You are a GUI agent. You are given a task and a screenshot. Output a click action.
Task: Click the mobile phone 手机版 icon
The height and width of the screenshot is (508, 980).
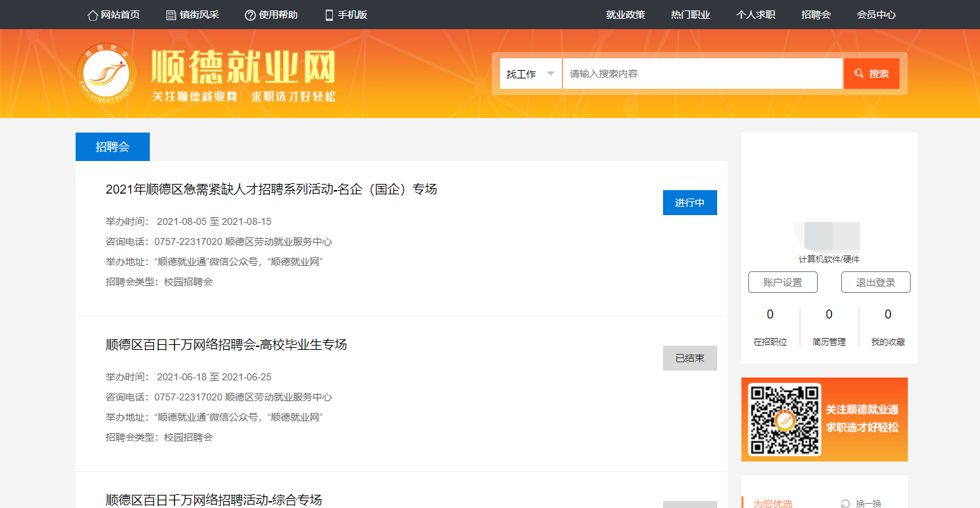pos(329,15)
